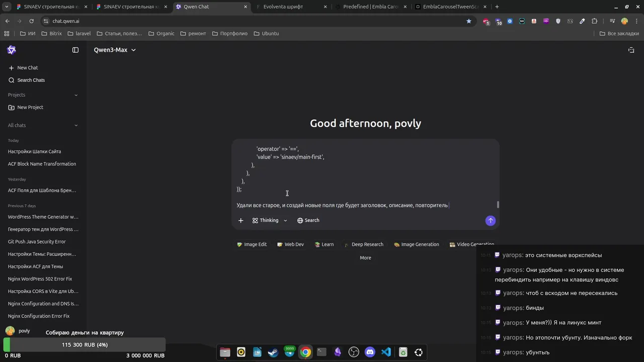Click the bookmark star icon

[469, 21]
